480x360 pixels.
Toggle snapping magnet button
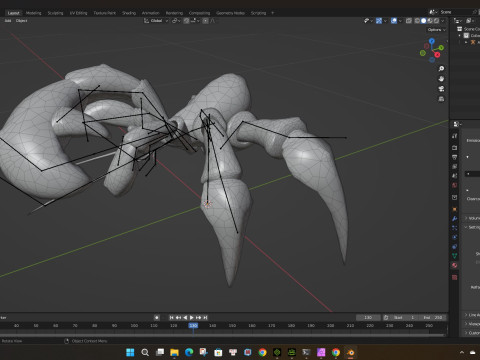tap(186, 21)
